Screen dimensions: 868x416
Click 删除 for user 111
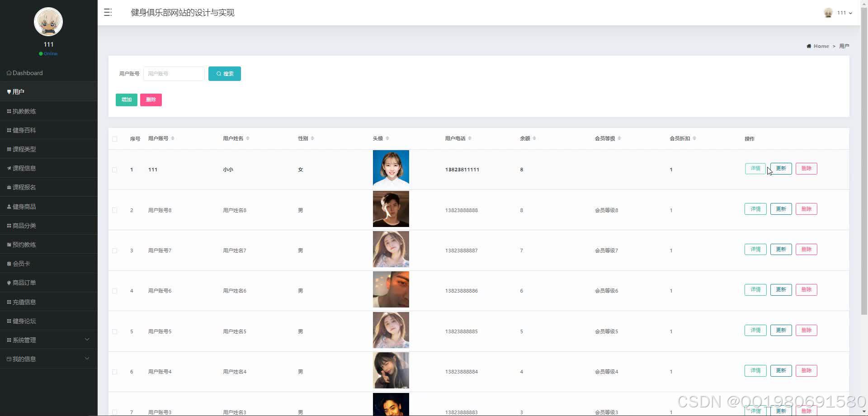click(x=807, y=169)
